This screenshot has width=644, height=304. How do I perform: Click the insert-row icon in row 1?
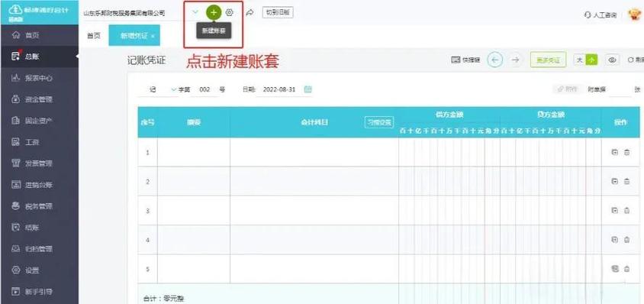click(615, 152)
